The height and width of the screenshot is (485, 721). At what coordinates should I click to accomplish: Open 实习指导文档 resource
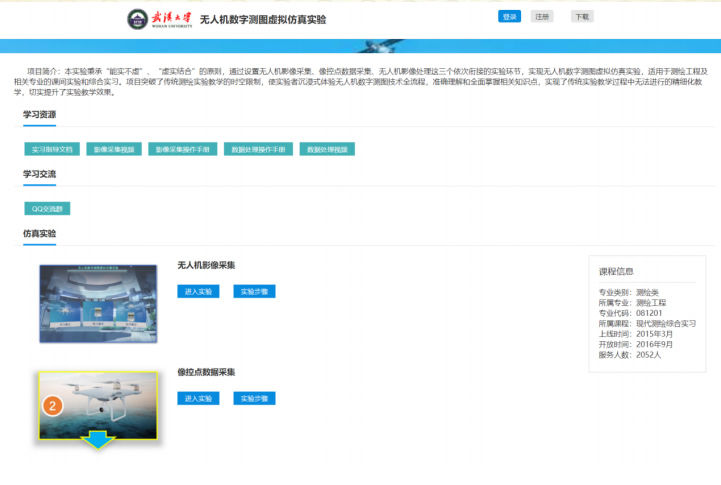coord(52,149)
